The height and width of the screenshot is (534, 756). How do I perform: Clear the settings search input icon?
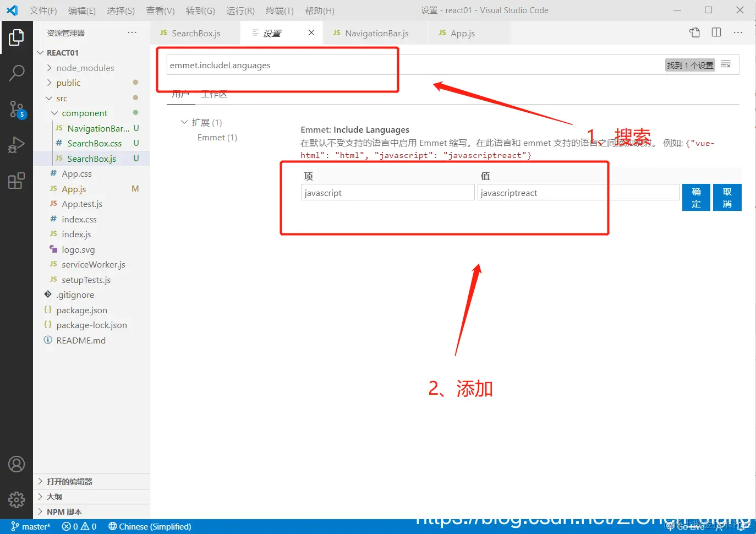coord(726,65)
